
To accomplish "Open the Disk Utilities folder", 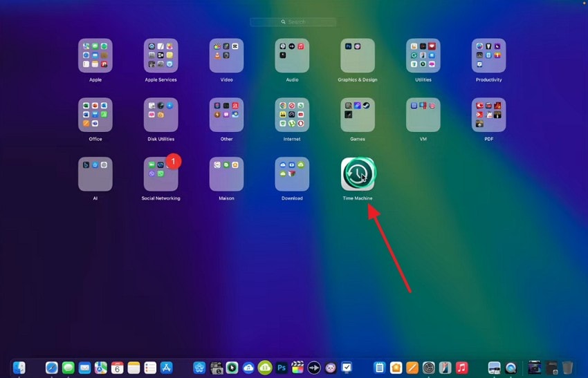I will [161, 115].
